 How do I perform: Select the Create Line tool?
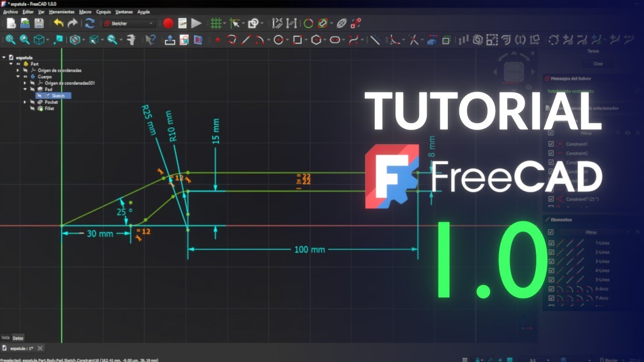[246, 39]
